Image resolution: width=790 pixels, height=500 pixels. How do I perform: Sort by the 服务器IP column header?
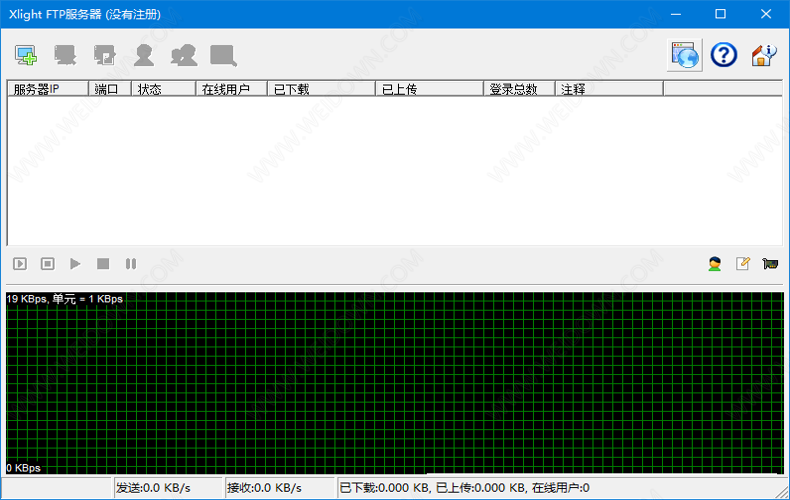[x=48, y=89]
